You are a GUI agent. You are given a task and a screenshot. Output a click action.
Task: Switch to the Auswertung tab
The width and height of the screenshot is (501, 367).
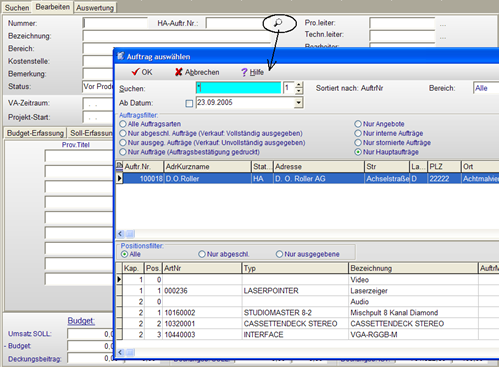pyautogui.click(x=95, y=8)
